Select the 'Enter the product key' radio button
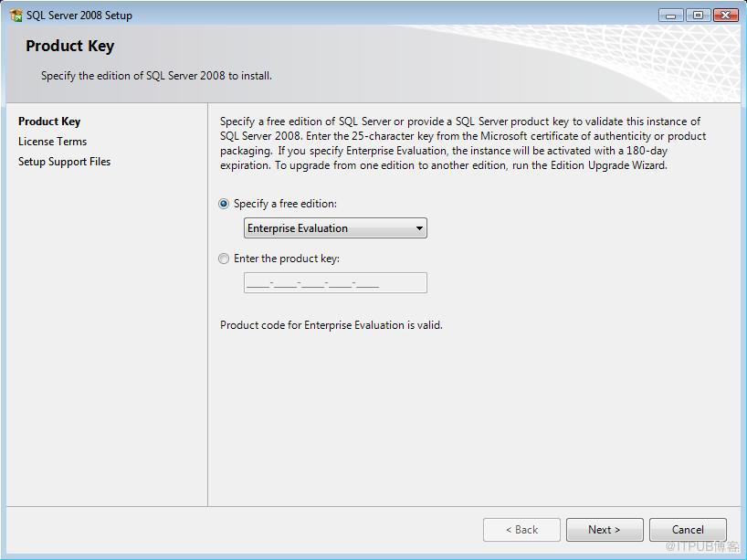The width and height of the screenshot is (747, 560). pos(224,259)
